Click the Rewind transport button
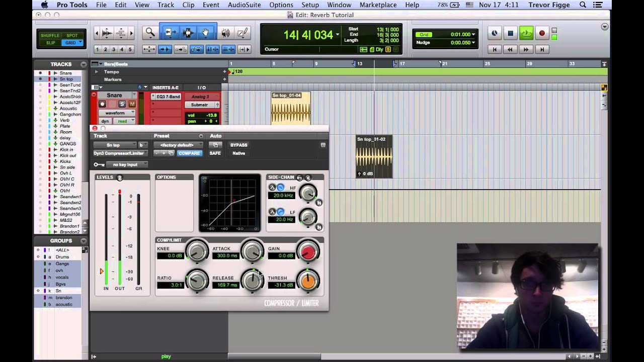 pos(510,49)
